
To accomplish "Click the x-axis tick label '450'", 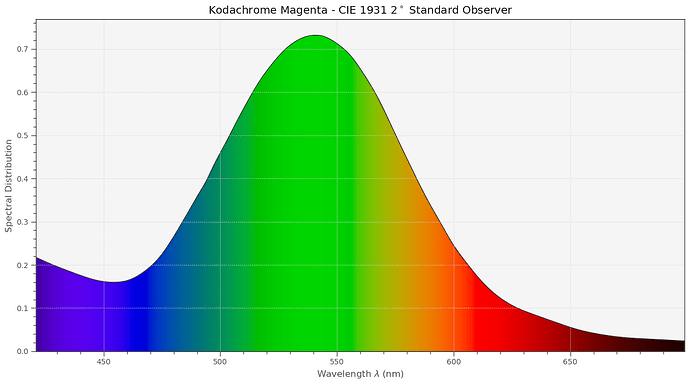I will point(103,362).
